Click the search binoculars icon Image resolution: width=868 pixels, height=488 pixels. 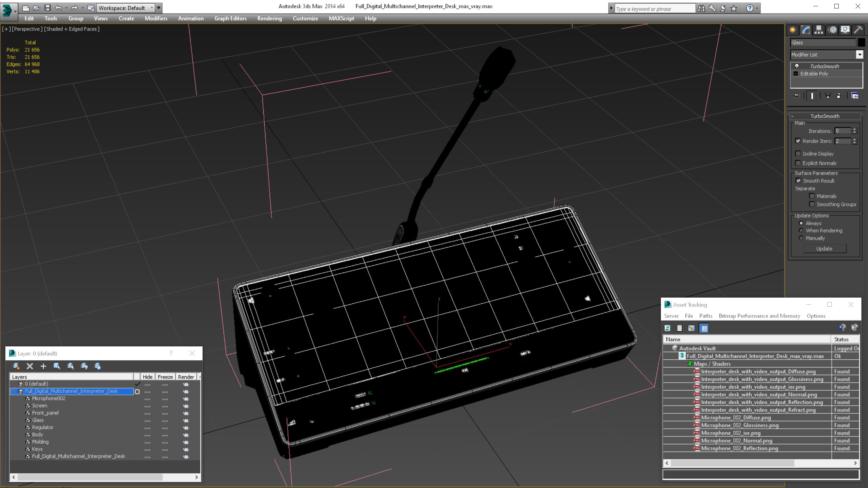click(x=701, y=8)
